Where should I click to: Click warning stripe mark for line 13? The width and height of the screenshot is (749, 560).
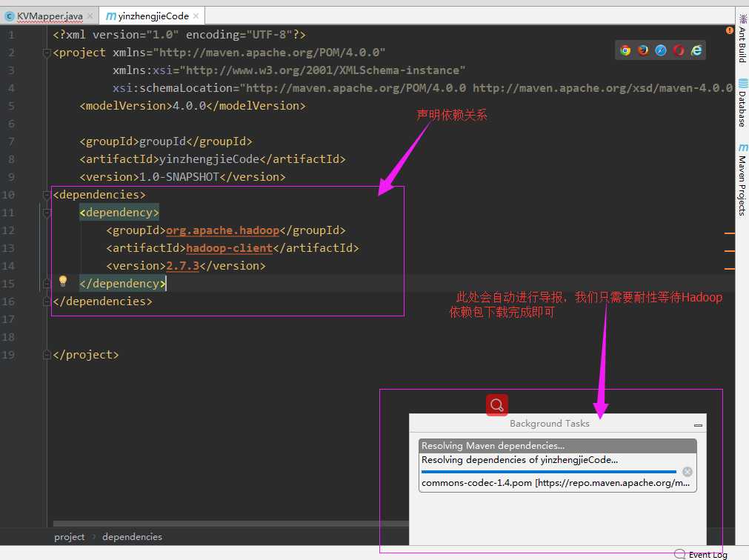(x=730, y=250)
